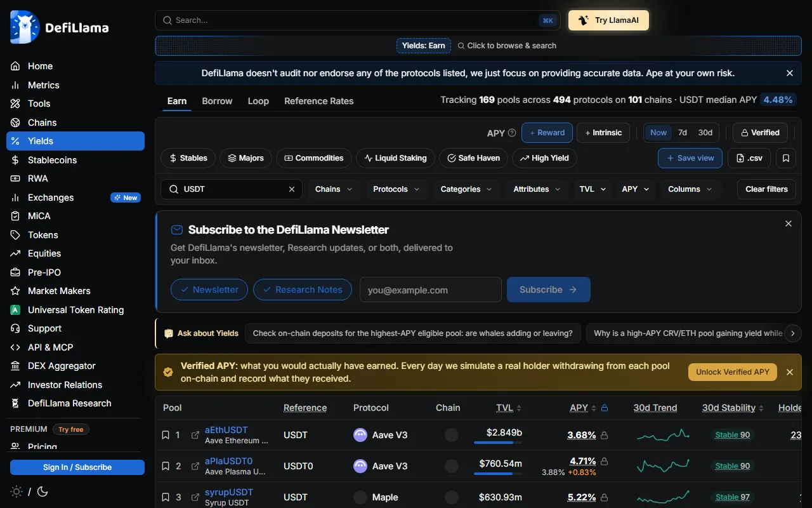Open the Attributes filter dropdown

click(x=537, y=189)
